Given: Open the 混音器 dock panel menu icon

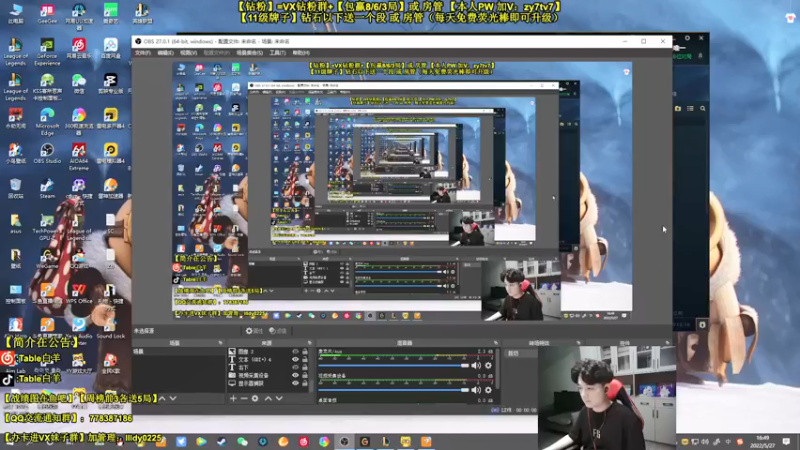Looking at the screenshot, I should pos(495,343).
